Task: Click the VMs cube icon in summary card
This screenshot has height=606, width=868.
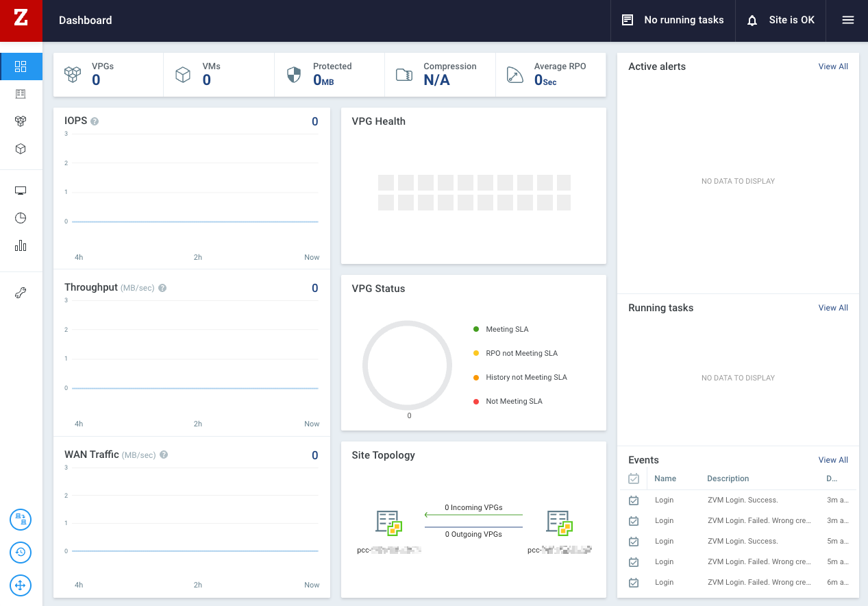Action: [183, 75]
